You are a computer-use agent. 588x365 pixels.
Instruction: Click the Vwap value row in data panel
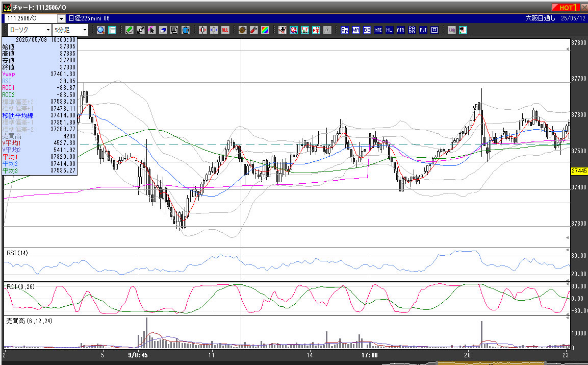pos(39,74)
